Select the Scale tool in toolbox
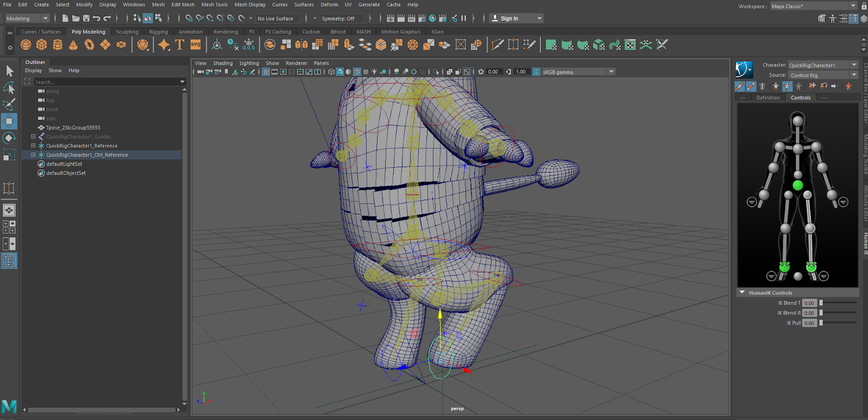Screen dimensions: 868x420 (x=9, y=155)
